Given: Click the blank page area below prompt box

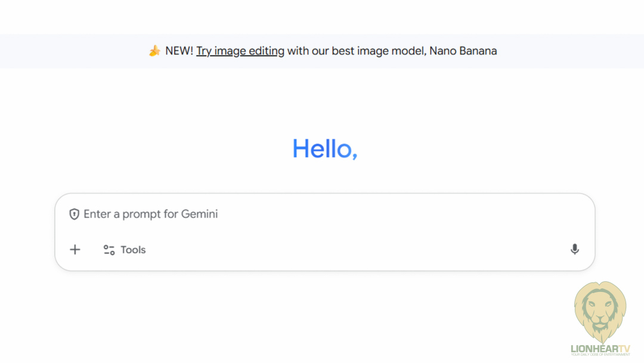Looking at the screenshot, I should click(298, 316).
